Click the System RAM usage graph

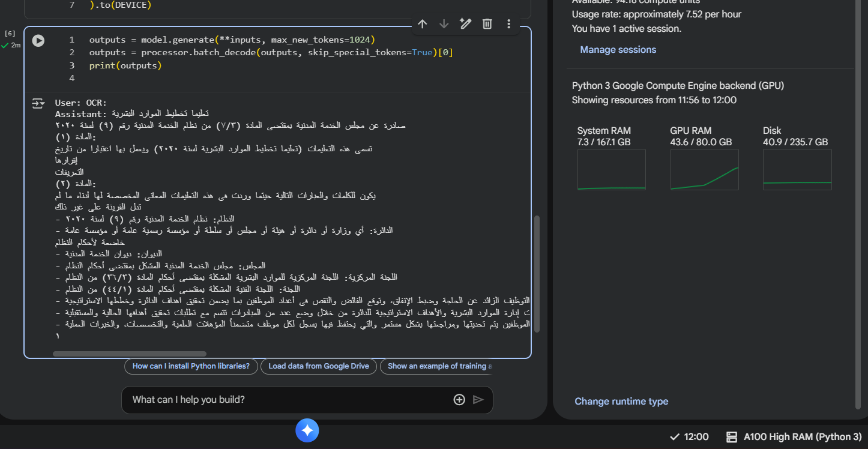click(x=611, y=170)
